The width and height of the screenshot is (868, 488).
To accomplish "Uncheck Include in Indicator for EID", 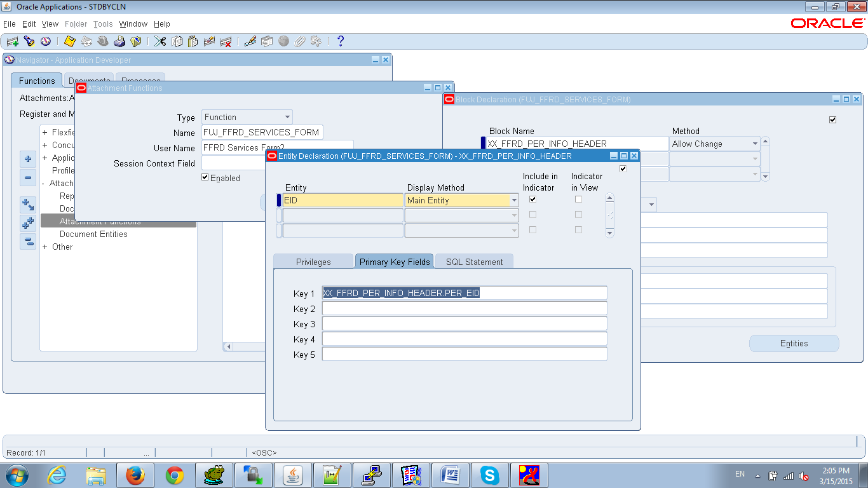I will pyautogui.click(x=532, y=200).
